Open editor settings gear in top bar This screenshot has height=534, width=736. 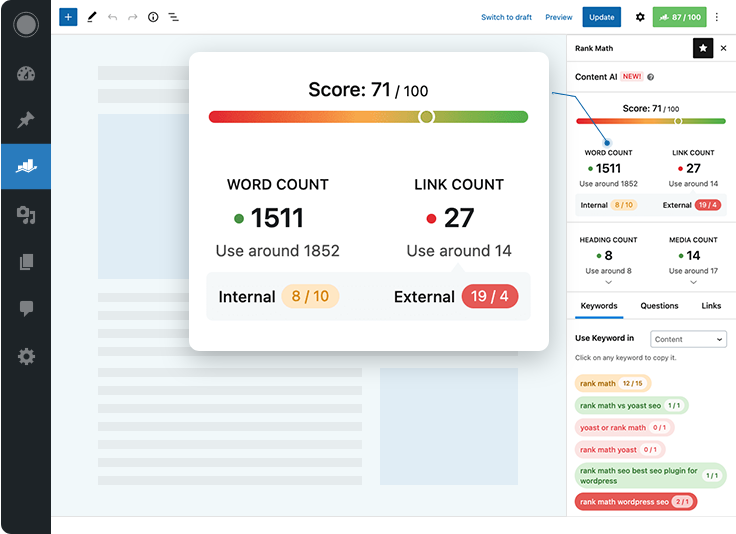pyautogui.click(x=641, y=17)
